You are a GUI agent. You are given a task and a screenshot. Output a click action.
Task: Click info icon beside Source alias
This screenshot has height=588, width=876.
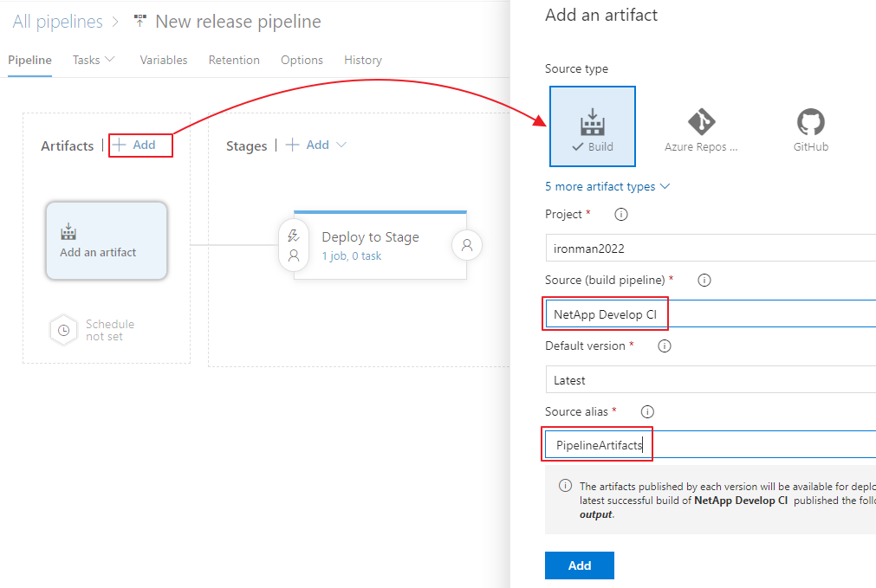click(x=646, y=411)
